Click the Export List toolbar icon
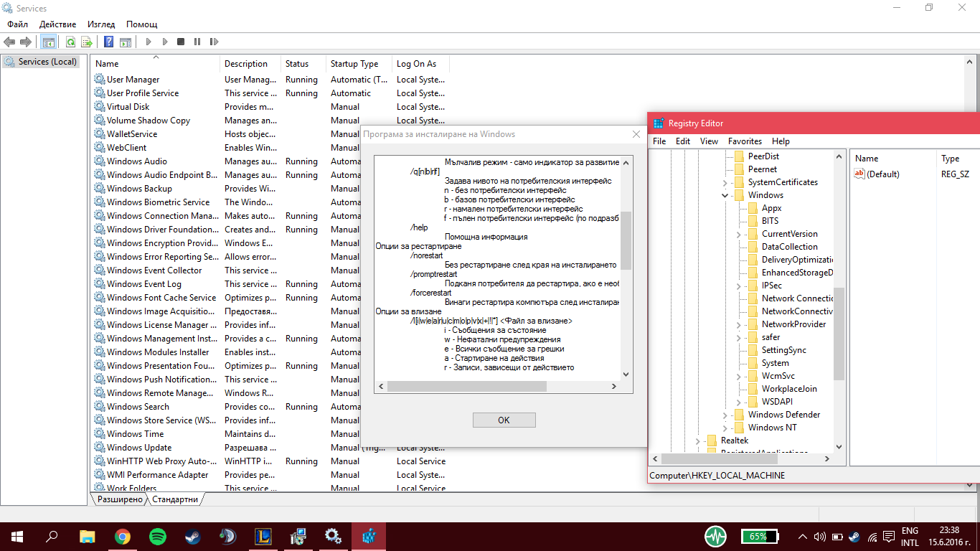The height and width of the screenshot is (551, 980). point(87,42)
